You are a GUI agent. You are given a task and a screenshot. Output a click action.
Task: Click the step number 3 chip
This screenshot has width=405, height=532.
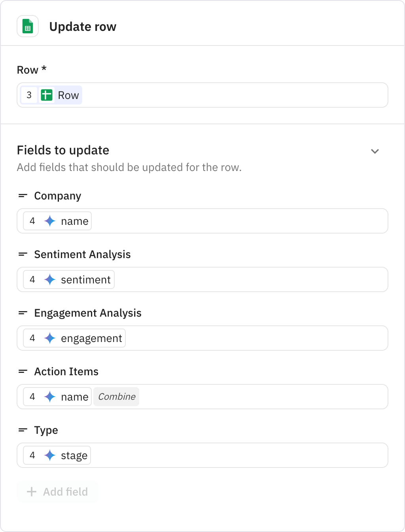(x=29, y=95)
